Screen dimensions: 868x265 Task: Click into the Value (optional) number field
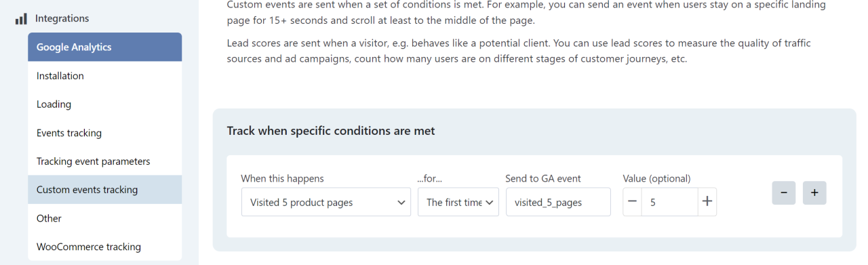(x=669, y=202)
